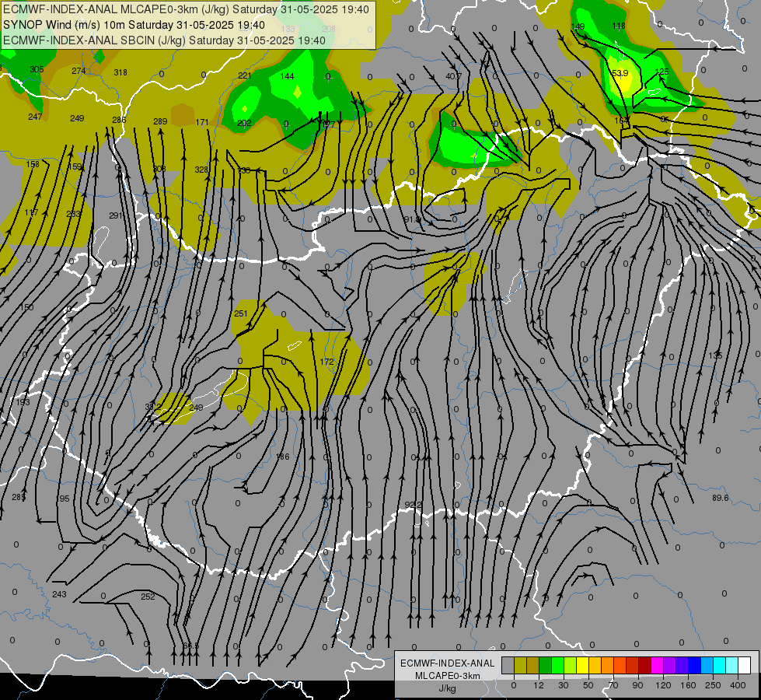Screen dimensions: 761x700
Task: Click the legend tick label 30
Action: tap(563, 685)
